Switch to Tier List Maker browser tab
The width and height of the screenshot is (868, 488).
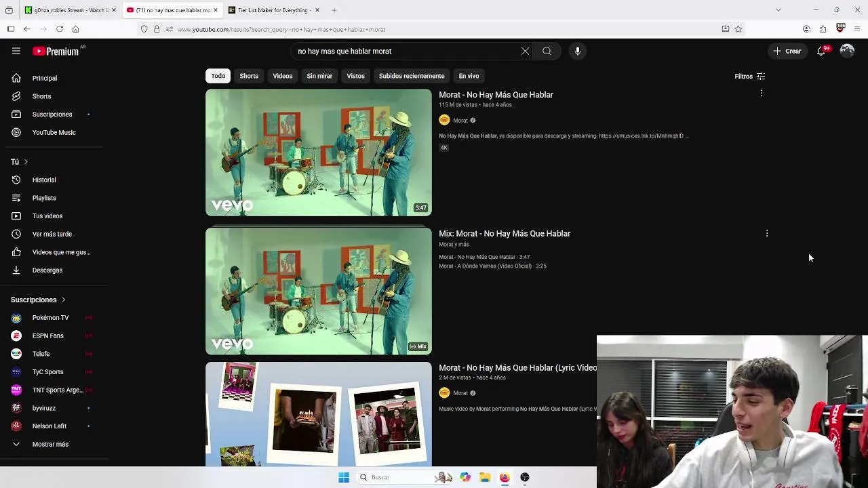pyautogui.click(x=273, y=9)
